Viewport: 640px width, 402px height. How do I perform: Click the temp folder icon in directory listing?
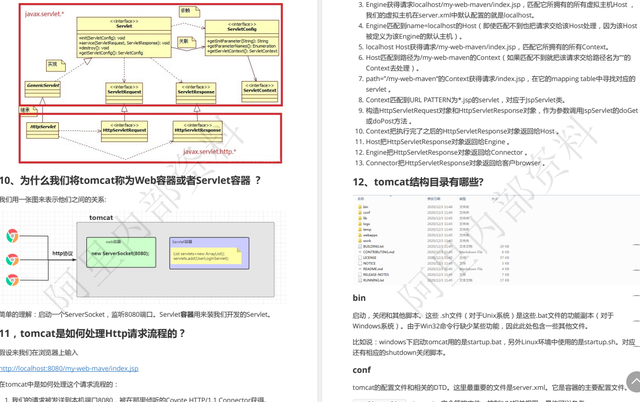360,230
